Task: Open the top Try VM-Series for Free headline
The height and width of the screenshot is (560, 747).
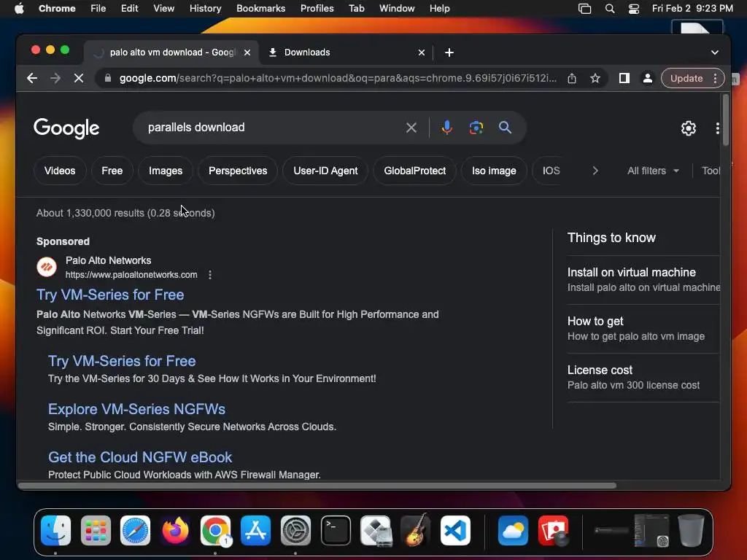Action: tap(110, 295)
